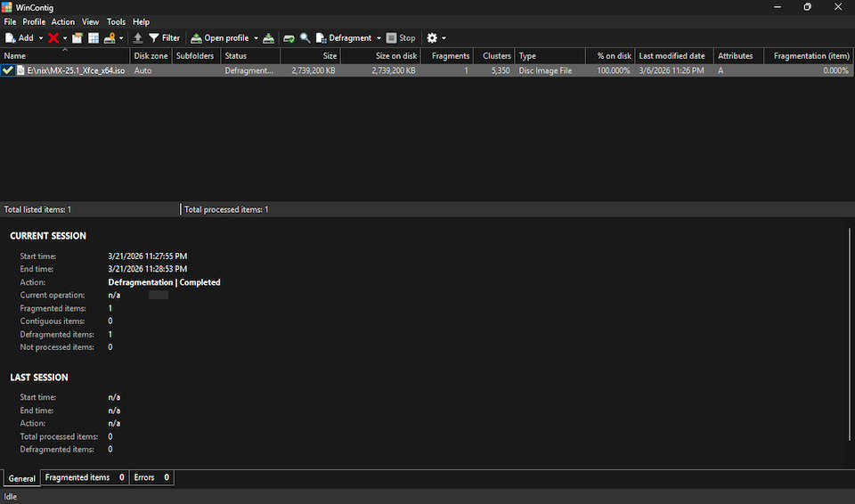
Task: Click the magnifier Analyze icon in toolbar
Action: point(305,38)
